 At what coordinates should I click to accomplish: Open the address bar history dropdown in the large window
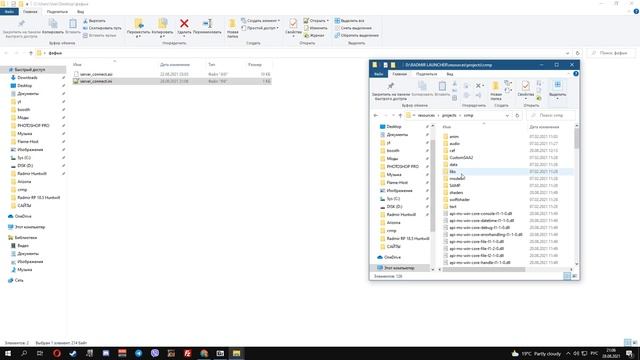(567, 53)
